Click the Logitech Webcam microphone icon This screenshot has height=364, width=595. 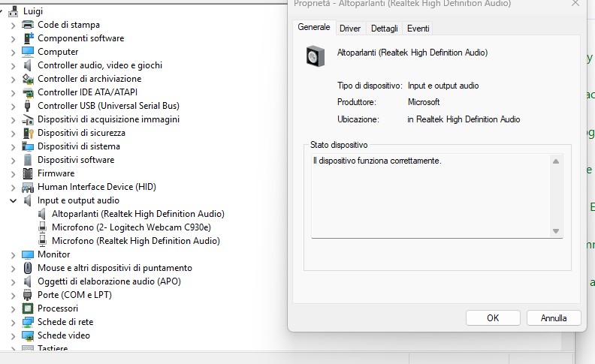[43, 227]
